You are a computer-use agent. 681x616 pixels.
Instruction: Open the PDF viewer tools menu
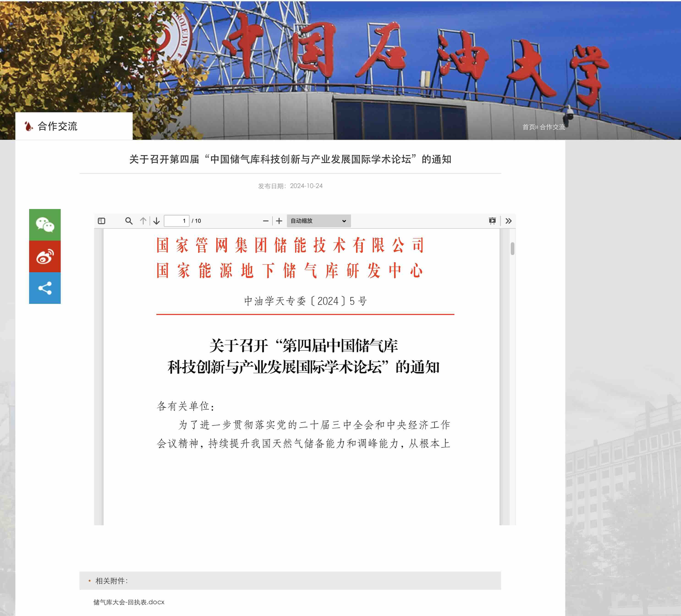coord(508,221)
